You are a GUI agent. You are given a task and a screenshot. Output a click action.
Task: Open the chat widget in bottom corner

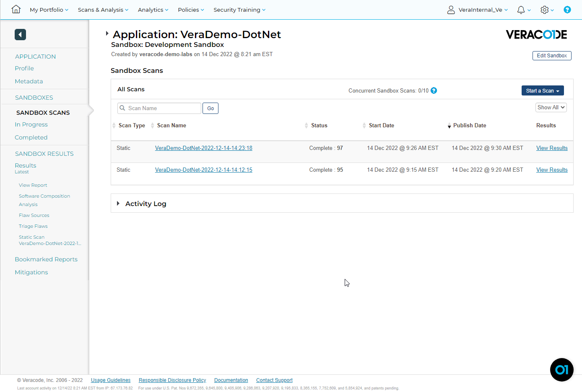tap(561, 370)
